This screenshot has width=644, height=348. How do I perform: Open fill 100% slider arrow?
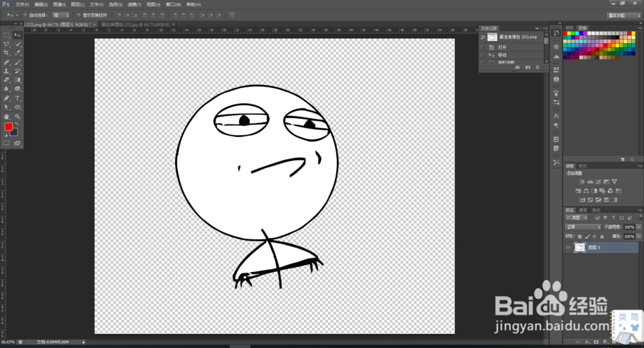coord(639,237)
